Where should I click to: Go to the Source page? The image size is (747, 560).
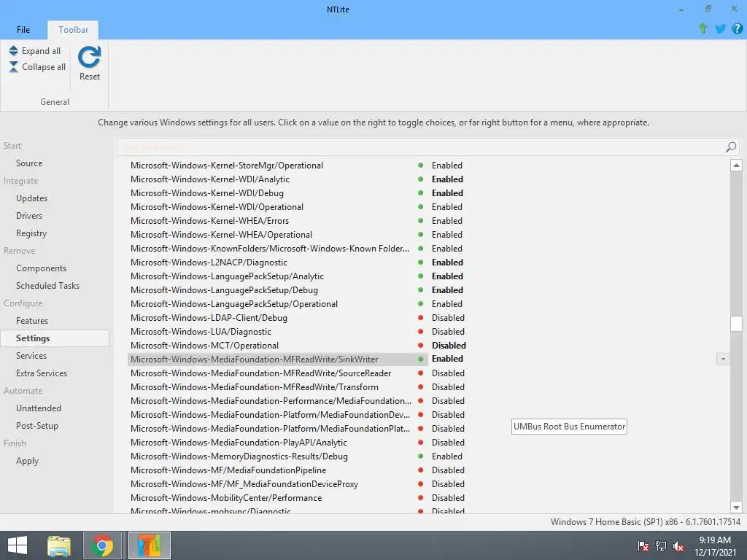29,163
